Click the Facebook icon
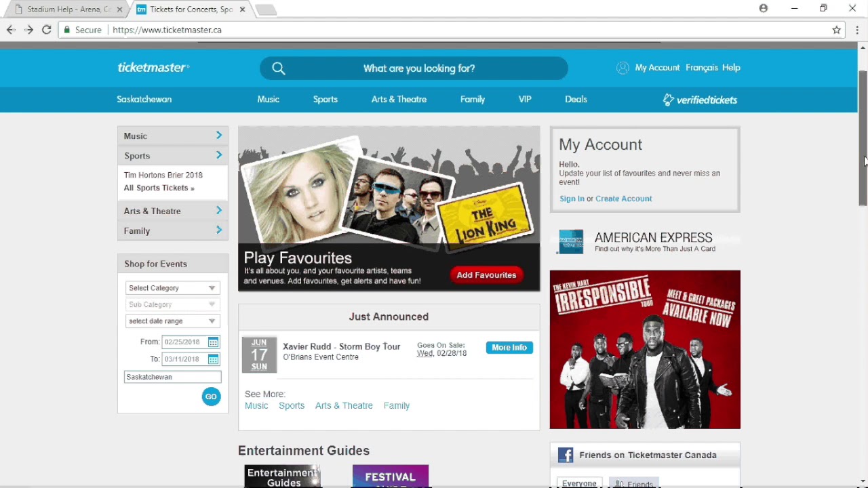Image resolution: width=868 pixels, height=488 pixels. pyautogui.click(x=566, y=455)
